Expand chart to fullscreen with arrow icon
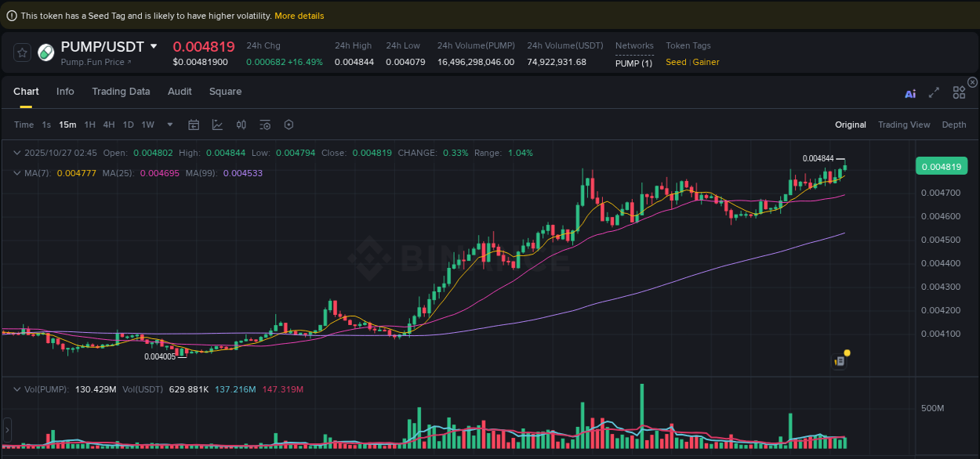This screenshot has width=980, height=459. 934,92
